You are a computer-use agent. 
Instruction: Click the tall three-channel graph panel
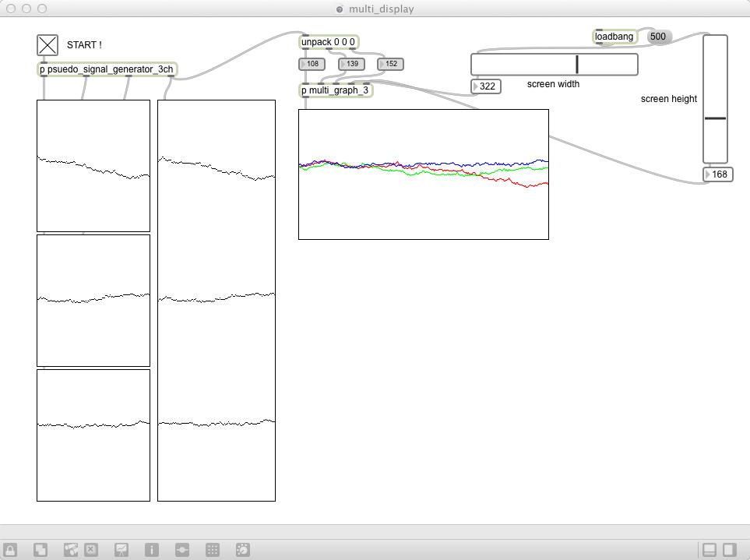[217, 301]
